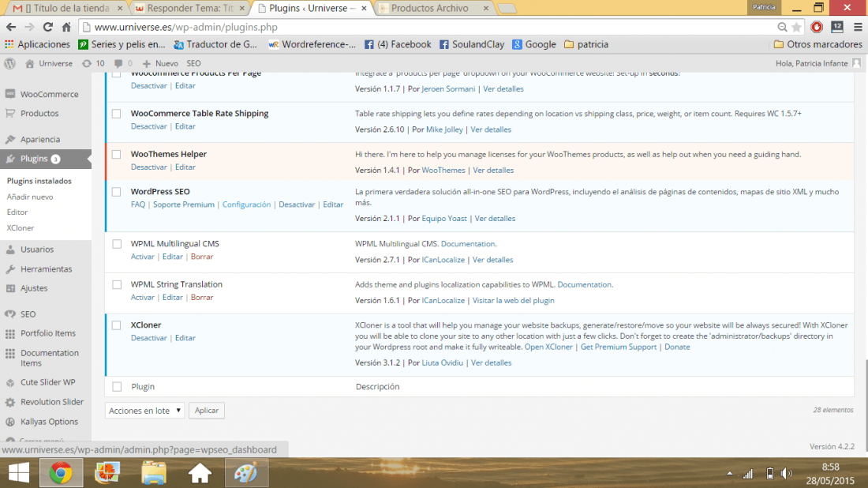Image resolution: width=868 pixels, height=488 pixels.
Task: Open File Explorer folder in taskbar
Action: coord(153,473)
